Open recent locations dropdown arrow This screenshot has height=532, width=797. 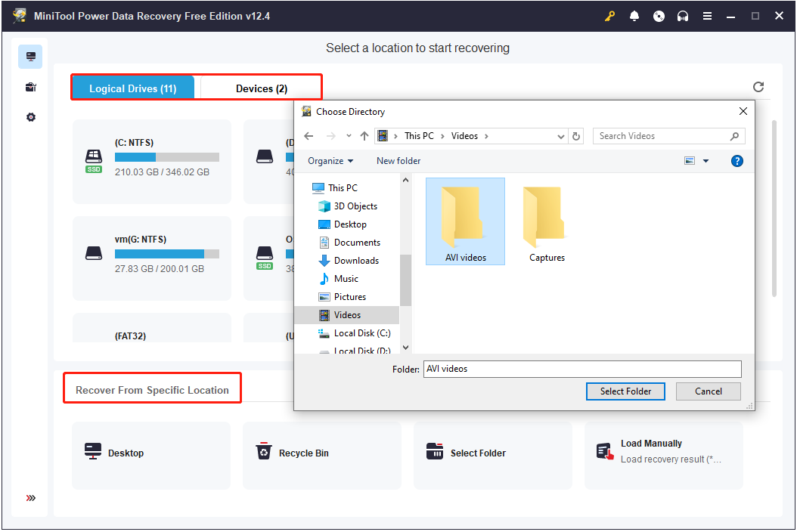pyautogui.click(x=349, y=136)
